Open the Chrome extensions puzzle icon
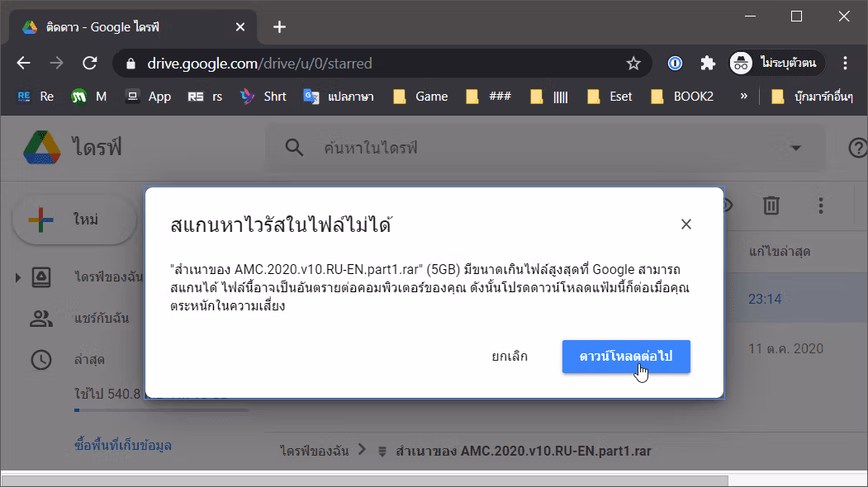 click(x=708, y=63)
